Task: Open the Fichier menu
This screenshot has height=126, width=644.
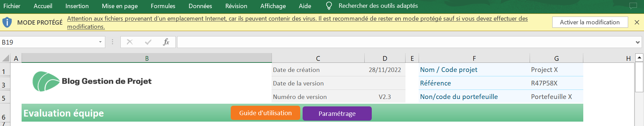Action: (12, 6)
